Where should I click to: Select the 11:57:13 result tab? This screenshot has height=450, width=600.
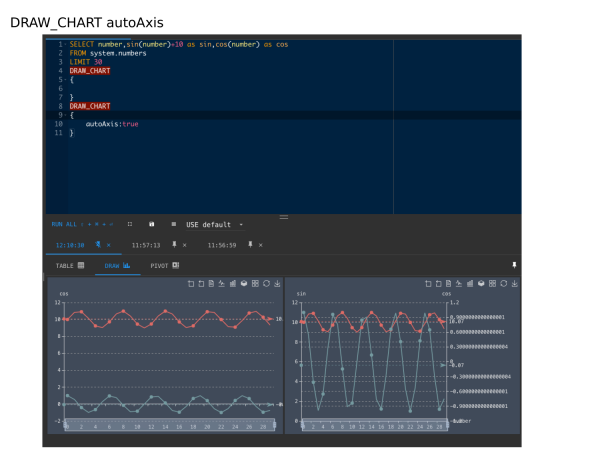[x=146, y=245]
